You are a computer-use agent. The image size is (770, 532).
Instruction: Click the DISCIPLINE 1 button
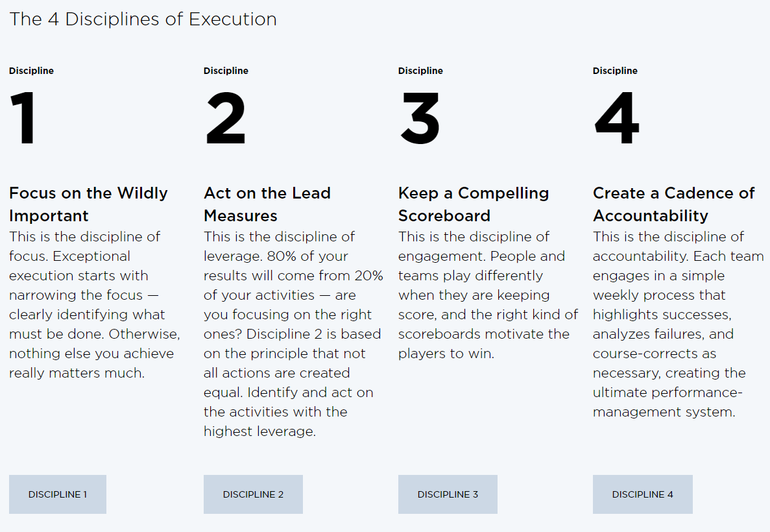[58, 494]
